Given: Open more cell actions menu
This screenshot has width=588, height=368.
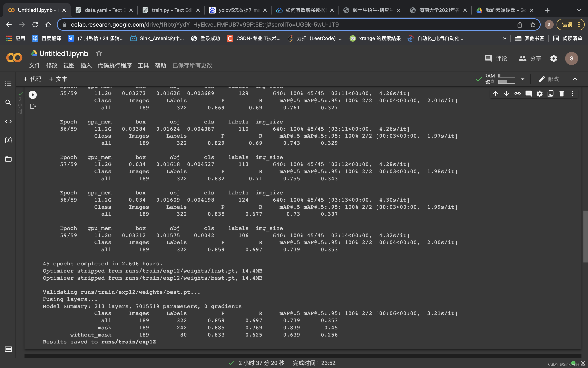Looking at the screenshot, I should click(573, 94).
